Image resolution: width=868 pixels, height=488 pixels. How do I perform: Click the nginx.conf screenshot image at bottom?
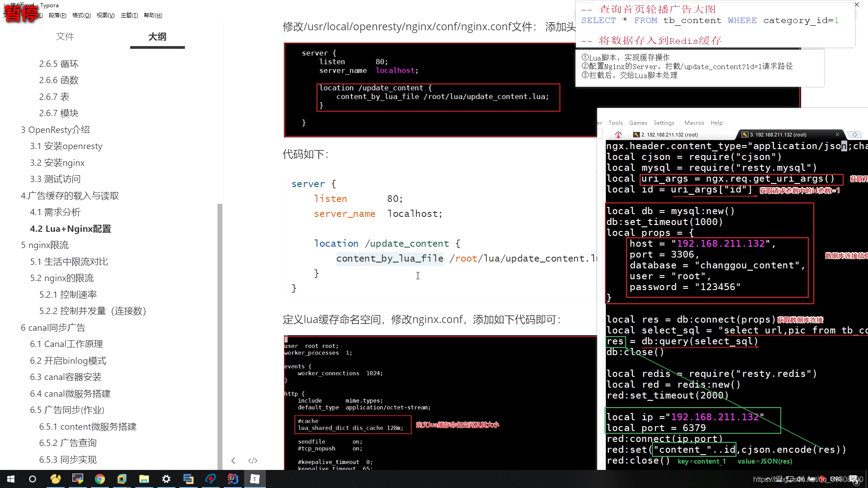pos(440,403)
